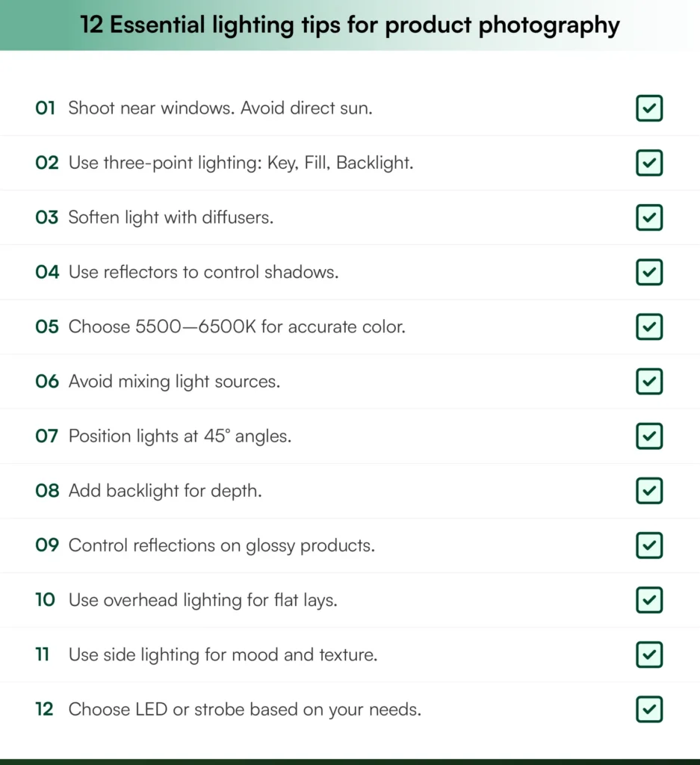Toggle checkbox for 'Shoot near windows' tip
Screen dimensions: 700x765
pos(649,108)
